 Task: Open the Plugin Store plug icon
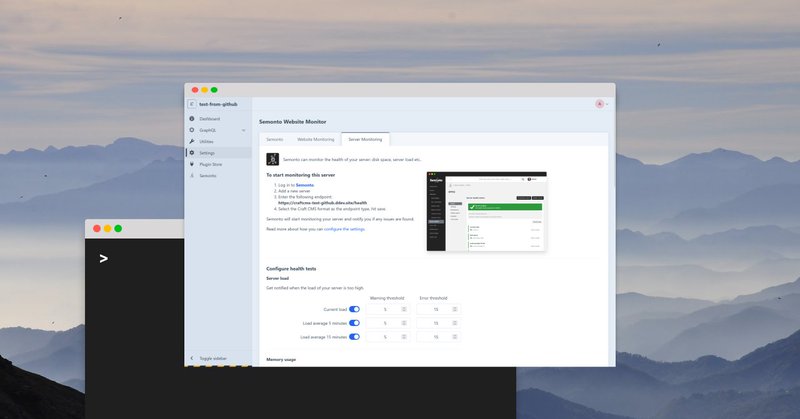click(x=192, y=164)
